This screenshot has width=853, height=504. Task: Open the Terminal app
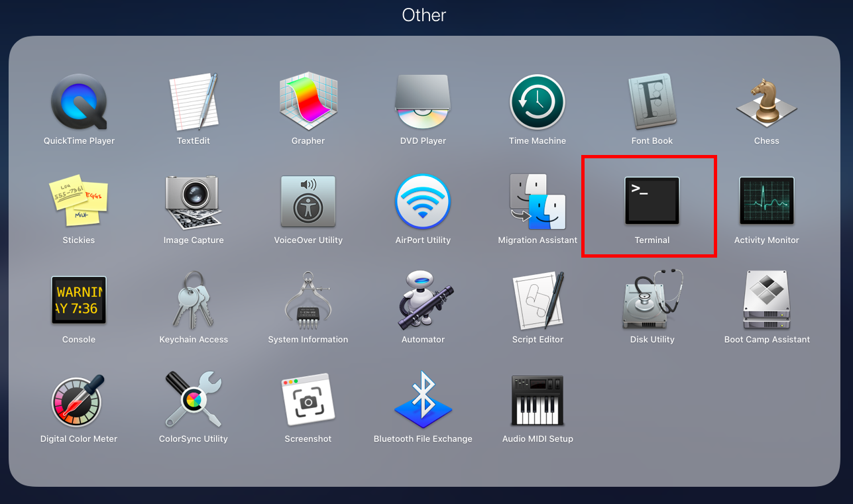click(x=652, y=202)
